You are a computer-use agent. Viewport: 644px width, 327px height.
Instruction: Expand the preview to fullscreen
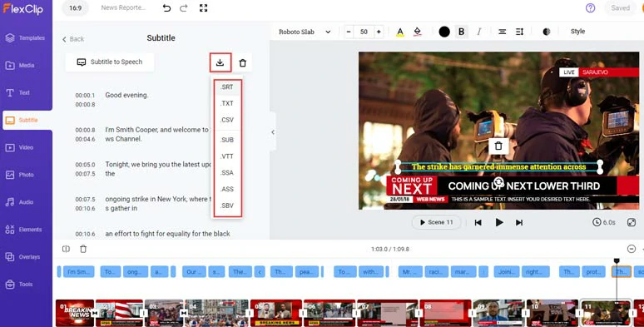point(632,222)
